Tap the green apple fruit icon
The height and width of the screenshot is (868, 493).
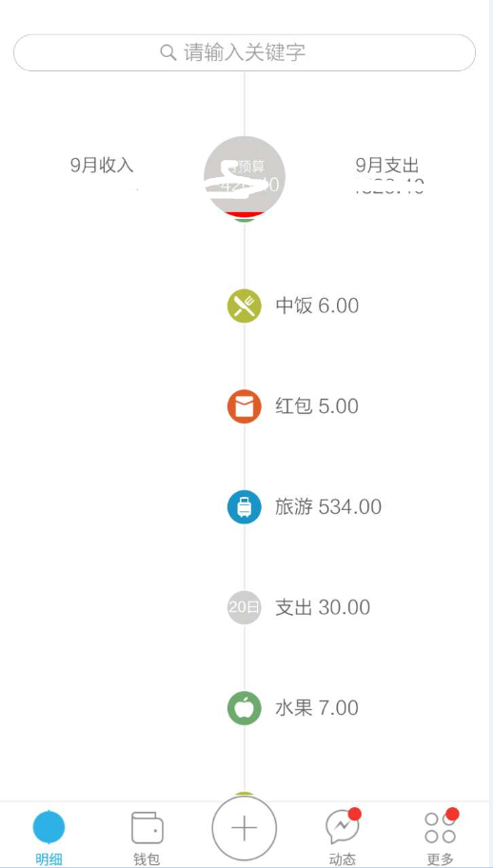(244, 708)
